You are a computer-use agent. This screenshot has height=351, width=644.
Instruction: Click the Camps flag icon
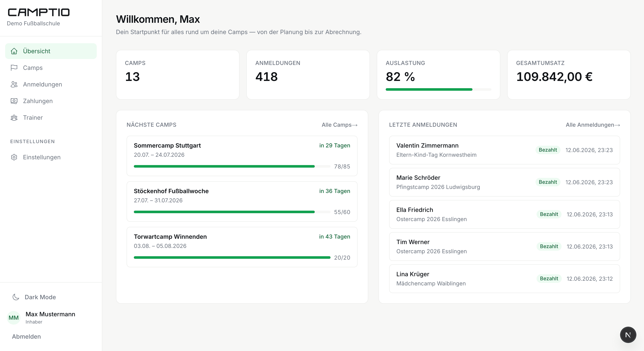coord(14,68)
